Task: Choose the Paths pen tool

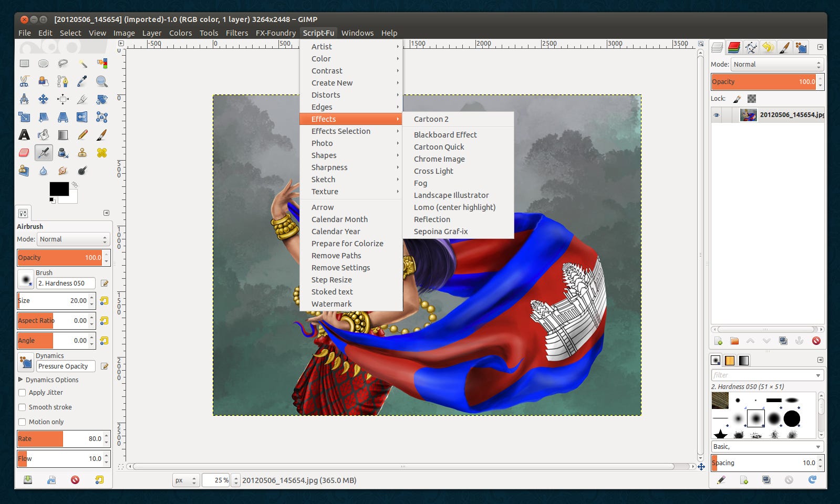Action: (63, 81)
